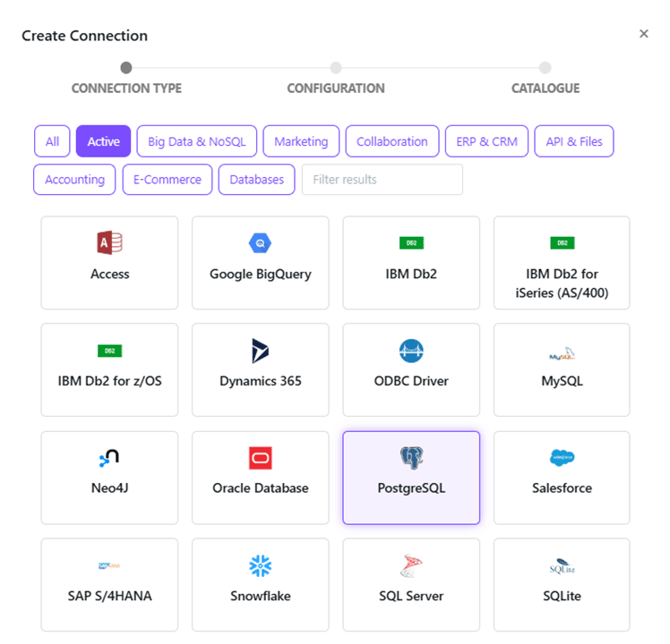Click the PostgreSQL label text
The width and height of the screenshot is (670, 644).
click(x=411, y=488)
